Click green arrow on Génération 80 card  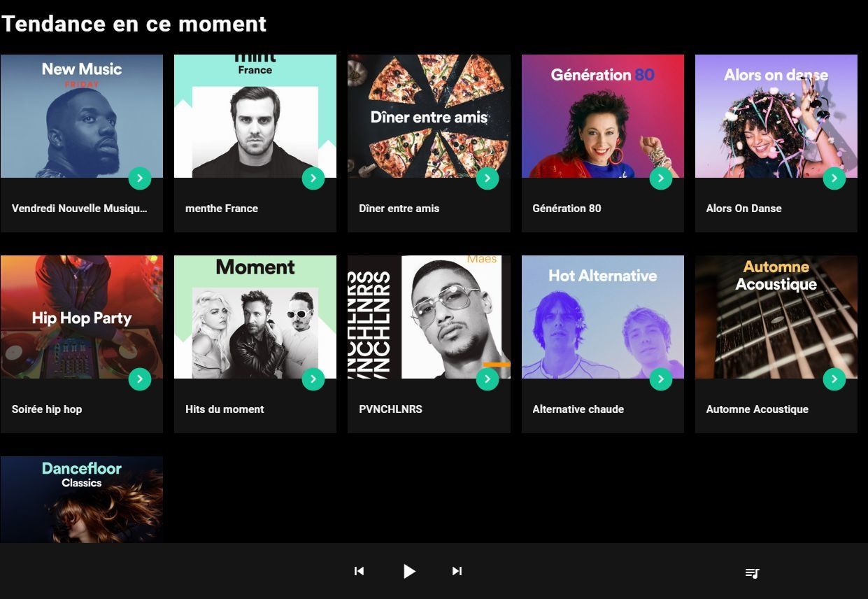661,178
